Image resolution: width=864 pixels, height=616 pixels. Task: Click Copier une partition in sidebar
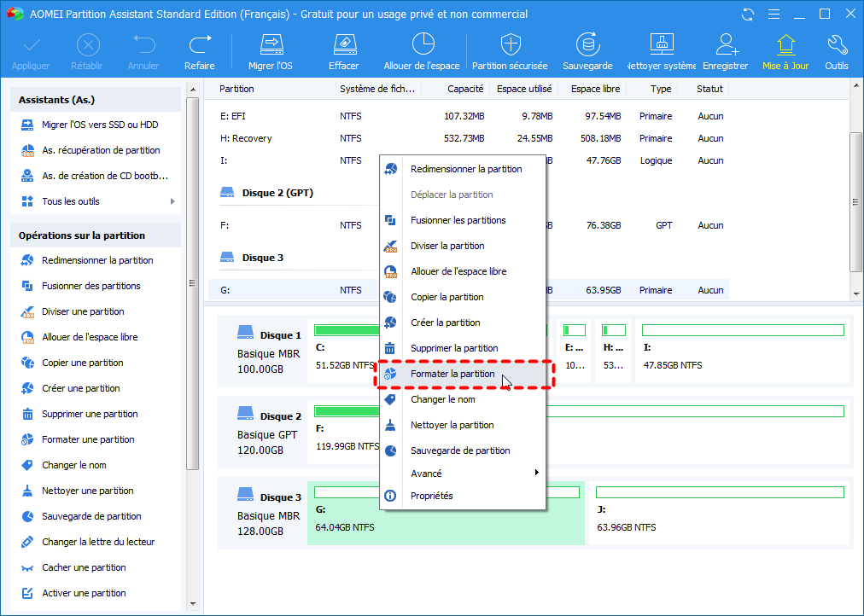(96, 363)
